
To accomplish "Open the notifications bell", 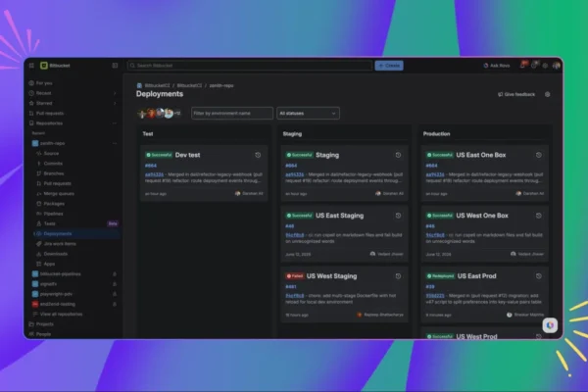I will (x=522, y=66).
